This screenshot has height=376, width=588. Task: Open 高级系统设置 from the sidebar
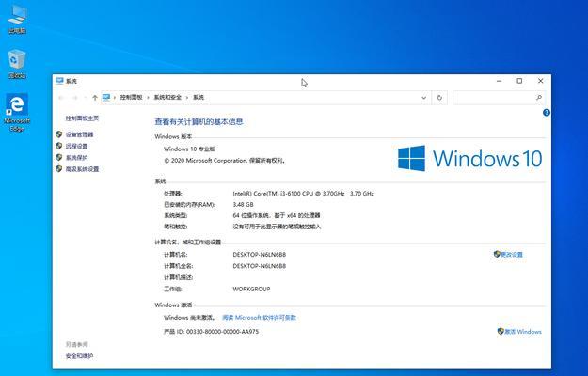coord(82,169)
